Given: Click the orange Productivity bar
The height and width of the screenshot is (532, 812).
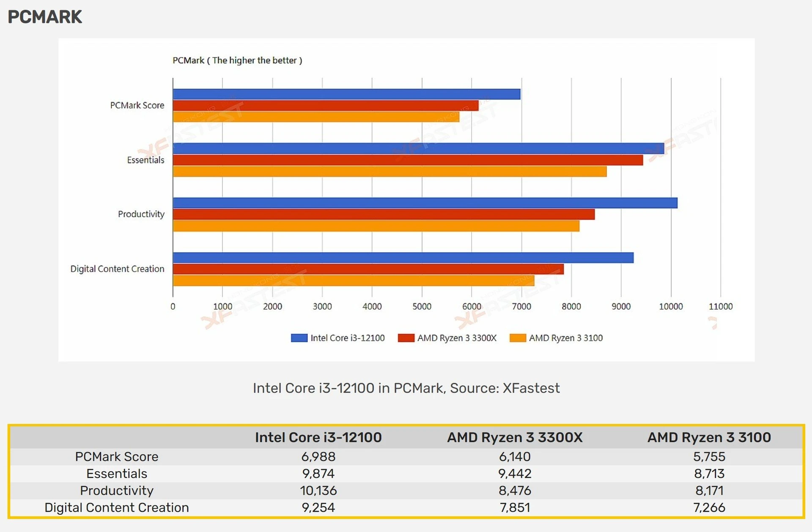Looking at the screenshot, I should click(376, 226).
